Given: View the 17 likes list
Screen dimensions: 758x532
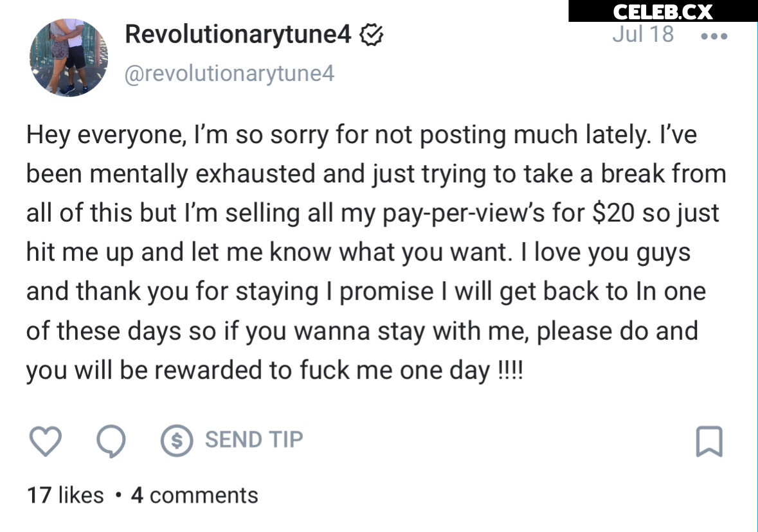Looking at the screenshot, I should [65, 495].
